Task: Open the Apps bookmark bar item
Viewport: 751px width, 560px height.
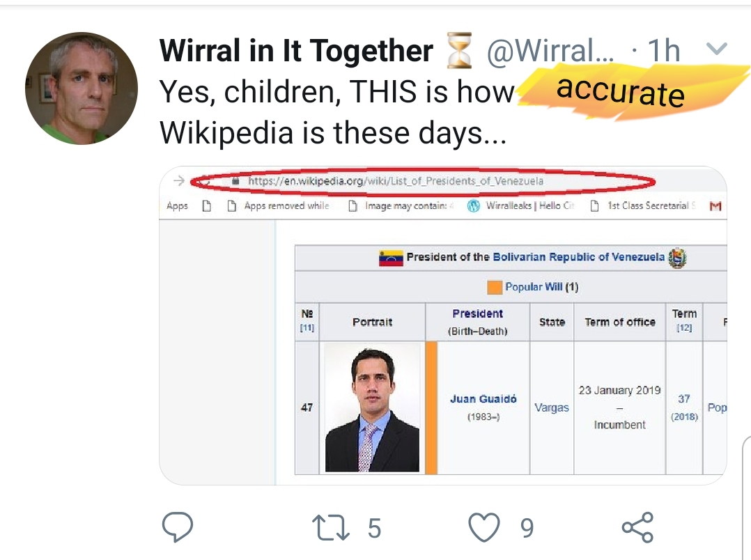Action: click(177, 206)
